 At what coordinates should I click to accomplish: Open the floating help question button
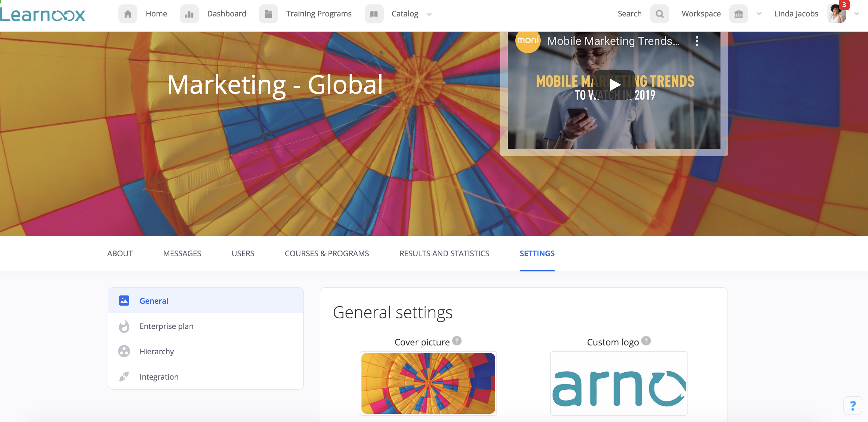852,406
